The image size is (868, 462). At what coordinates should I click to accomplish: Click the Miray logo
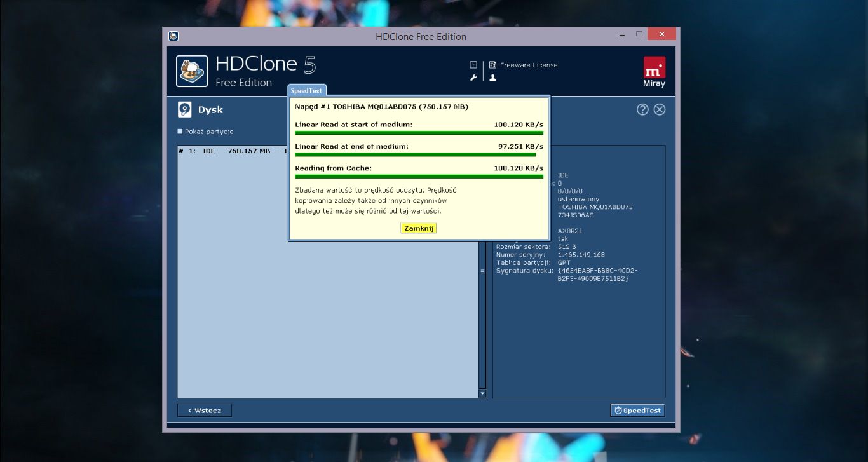coord(654,72)
